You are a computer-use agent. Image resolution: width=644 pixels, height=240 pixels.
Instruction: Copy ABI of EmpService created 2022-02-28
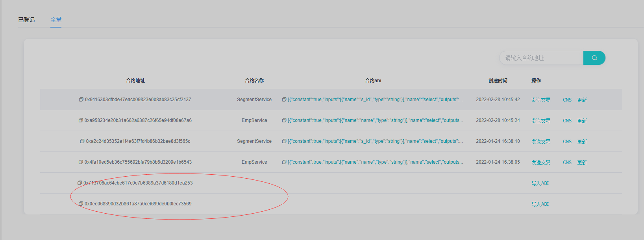284,120
